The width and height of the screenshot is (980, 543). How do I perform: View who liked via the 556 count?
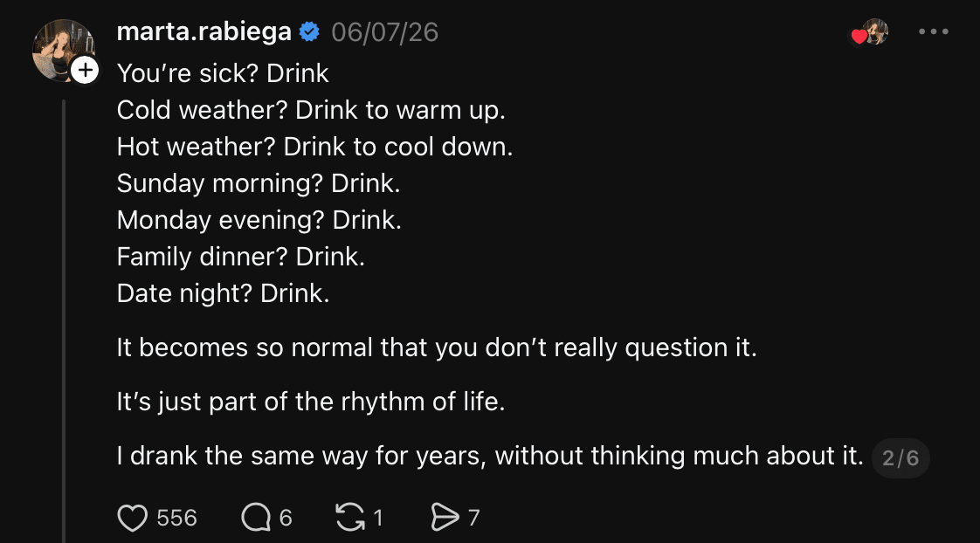[x=177, y=518]
